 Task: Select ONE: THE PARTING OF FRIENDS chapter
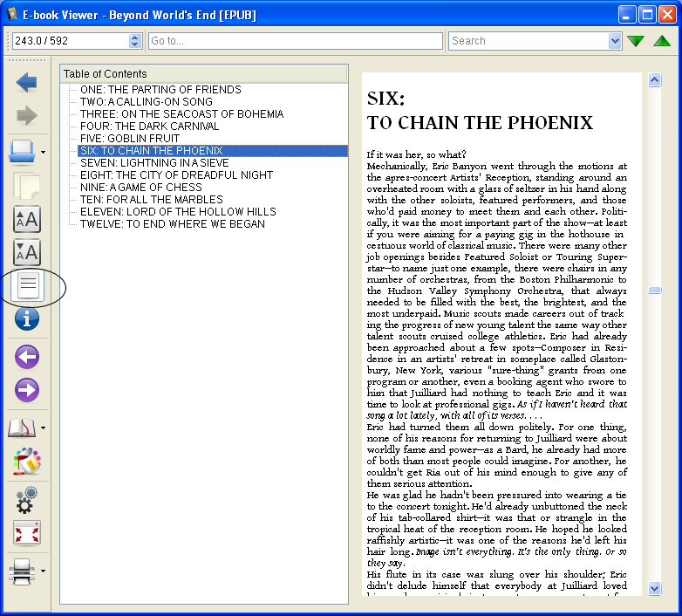click(160, 90)
